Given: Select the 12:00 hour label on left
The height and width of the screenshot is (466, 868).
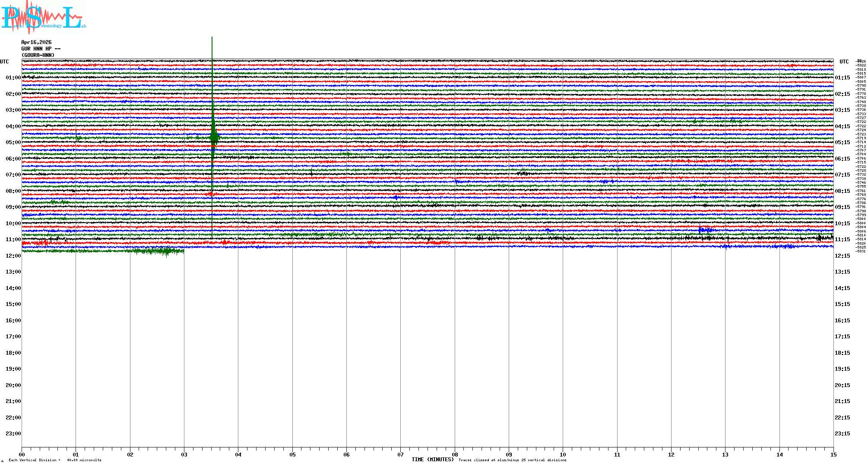Looking at the screenshot, I should [x=13, y=256].
